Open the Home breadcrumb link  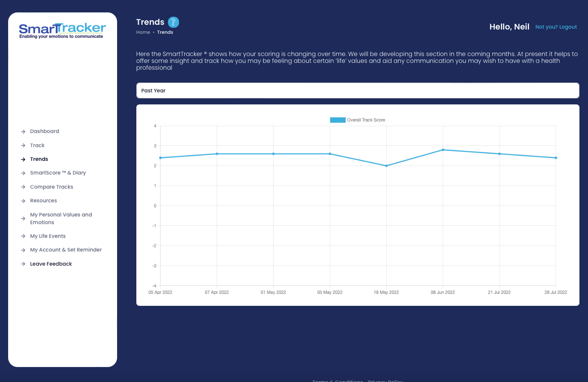coord(143,32)
